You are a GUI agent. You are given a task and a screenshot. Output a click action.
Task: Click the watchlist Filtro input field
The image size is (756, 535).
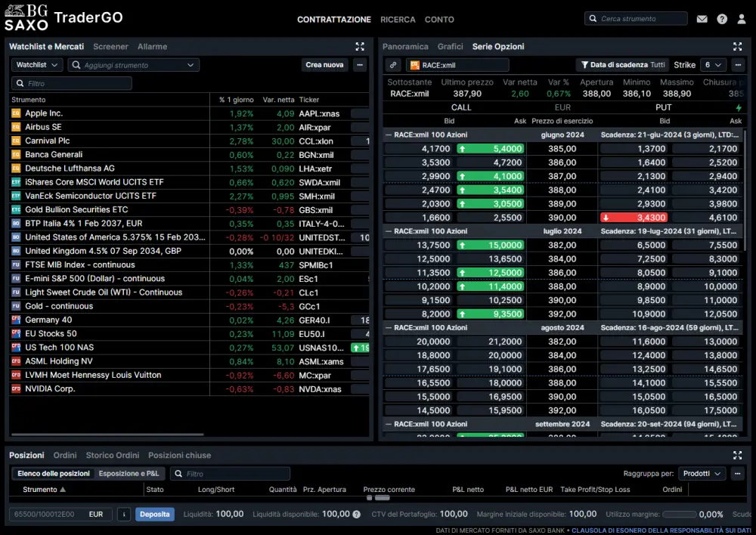point(71,83)
